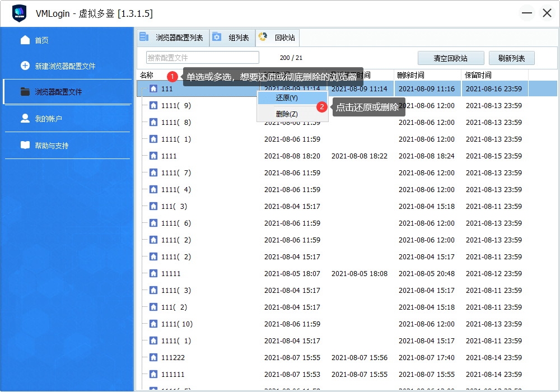
Task: Click the profile icon beside 111111
Action: coord(153,374)
